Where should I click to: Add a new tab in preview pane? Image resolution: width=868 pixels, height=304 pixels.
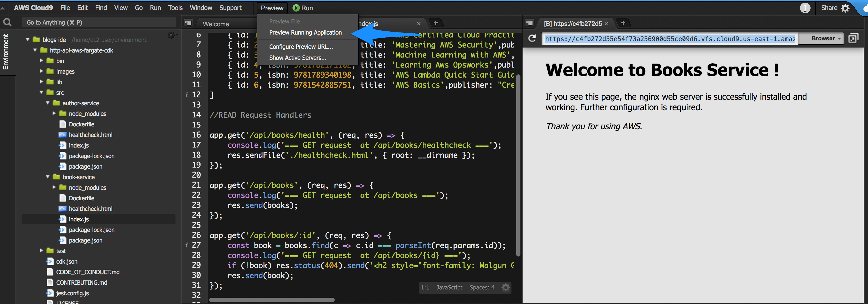(x=623, y=23)
